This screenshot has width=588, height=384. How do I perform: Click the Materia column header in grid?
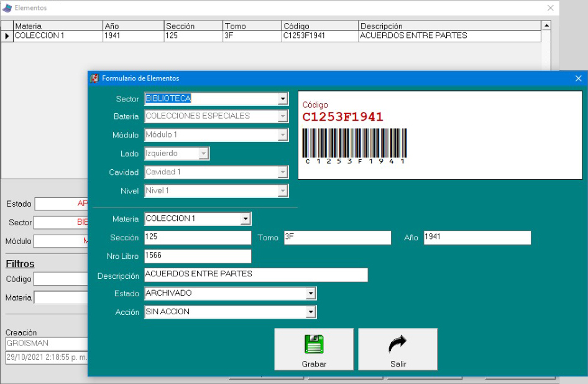pyautogui.click(x=58, y=26)
